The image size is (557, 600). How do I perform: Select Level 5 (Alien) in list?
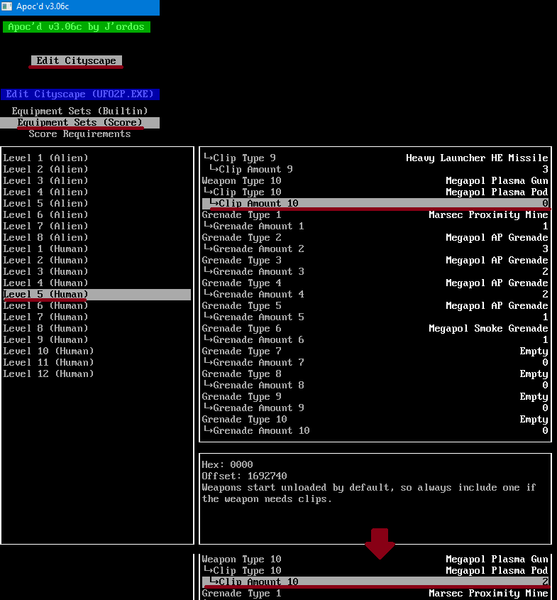click(46, 203)
